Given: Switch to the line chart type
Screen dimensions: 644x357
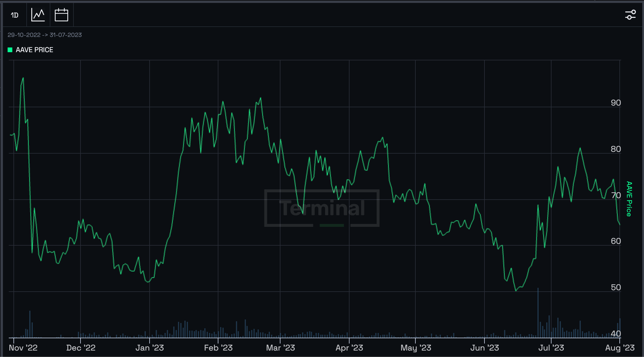Looking at the screenshot, I should click(38, 15).
